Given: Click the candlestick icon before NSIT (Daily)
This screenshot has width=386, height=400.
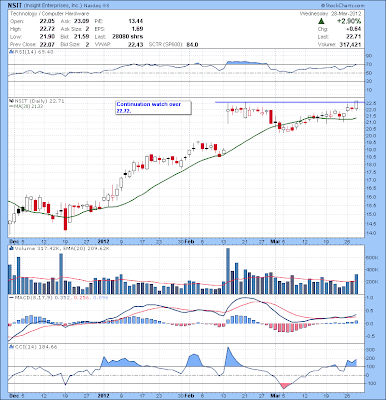Looking at the screenshot, I should tap(11, 101).
